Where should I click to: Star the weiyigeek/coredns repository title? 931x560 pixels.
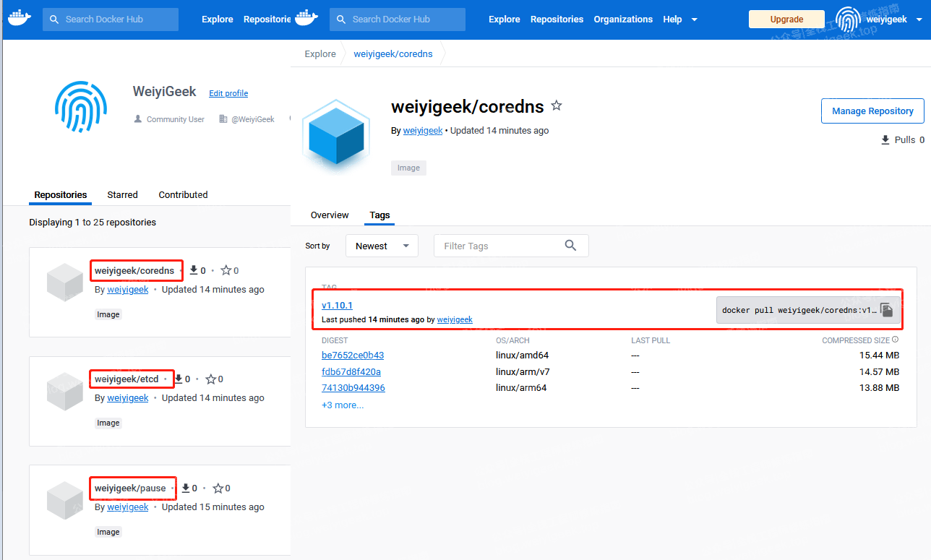[557, 106]
